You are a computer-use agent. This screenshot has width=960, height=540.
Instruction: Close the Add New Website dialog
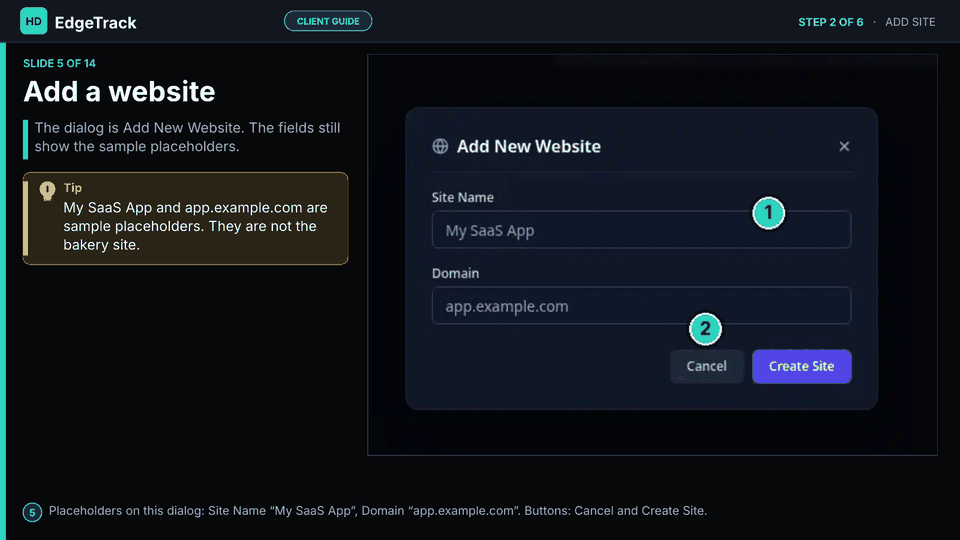844,146
